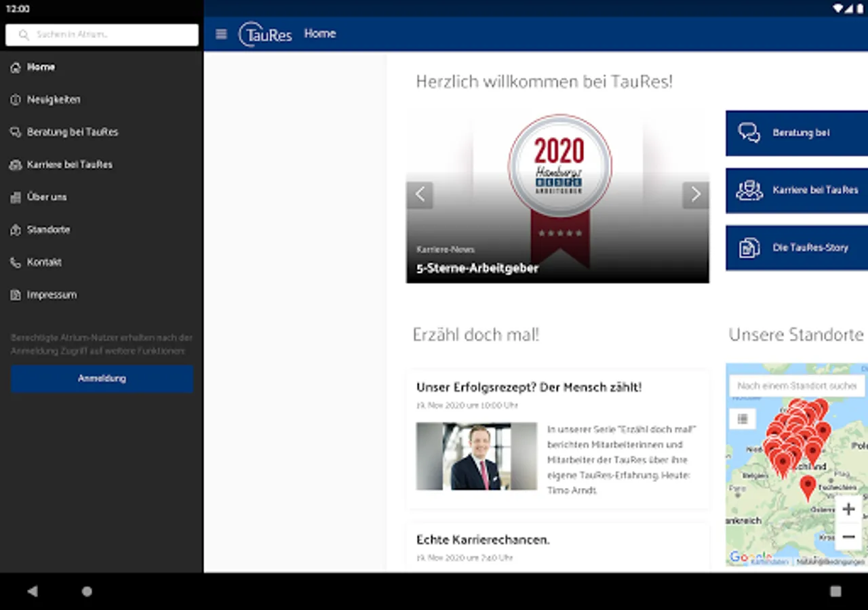Click the Standorte icon in sidebar

coord(16,230)
